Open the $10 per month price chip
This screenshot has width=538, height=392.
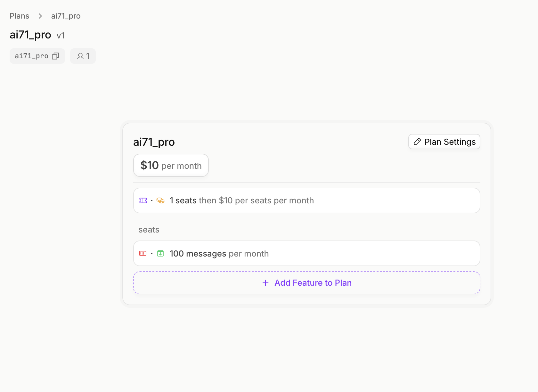click(x=171, y=165)
